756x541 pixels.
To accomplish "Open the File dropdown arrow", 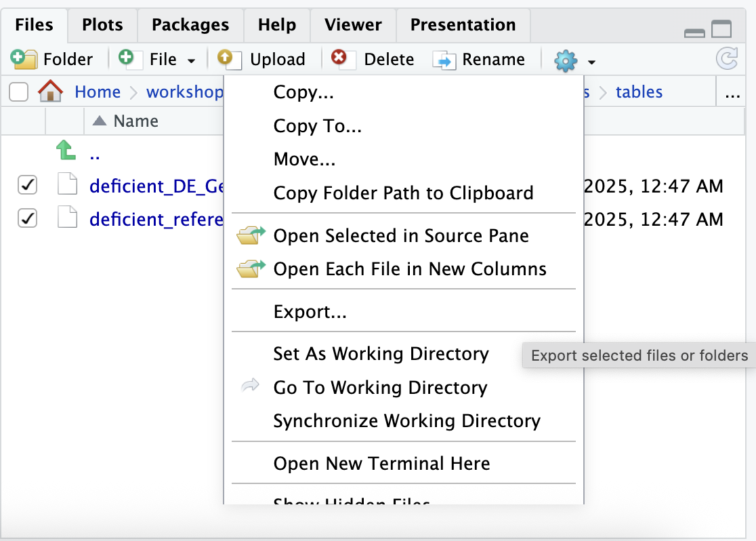I will point(192,60).
